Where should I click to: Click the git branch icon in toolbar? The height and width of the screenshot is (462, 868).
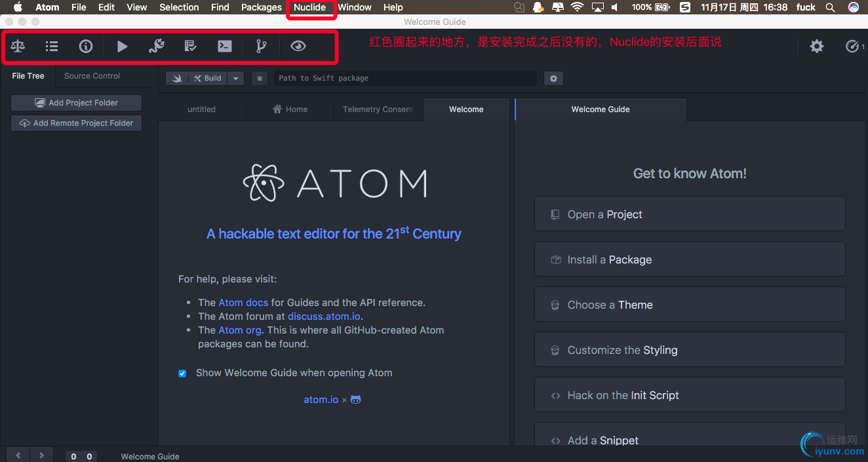261,47
